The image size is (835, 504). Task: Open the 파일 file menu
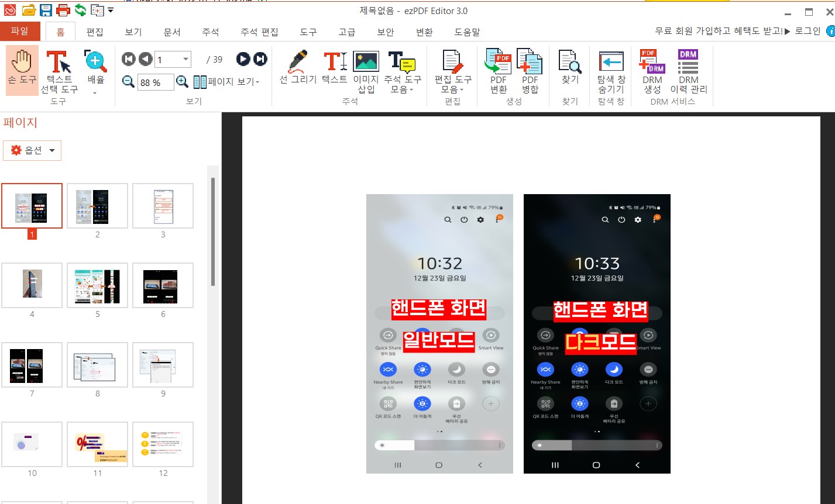point(20,32)
